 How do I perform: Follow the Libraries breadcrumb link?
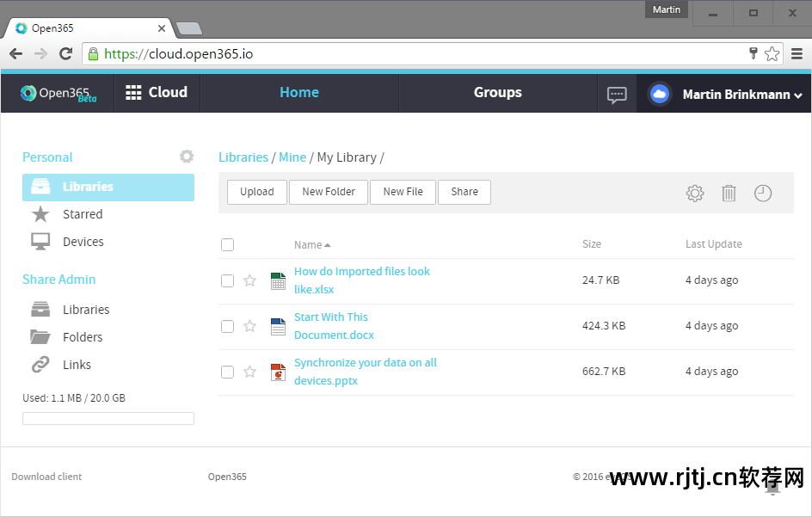coord(243,157)
